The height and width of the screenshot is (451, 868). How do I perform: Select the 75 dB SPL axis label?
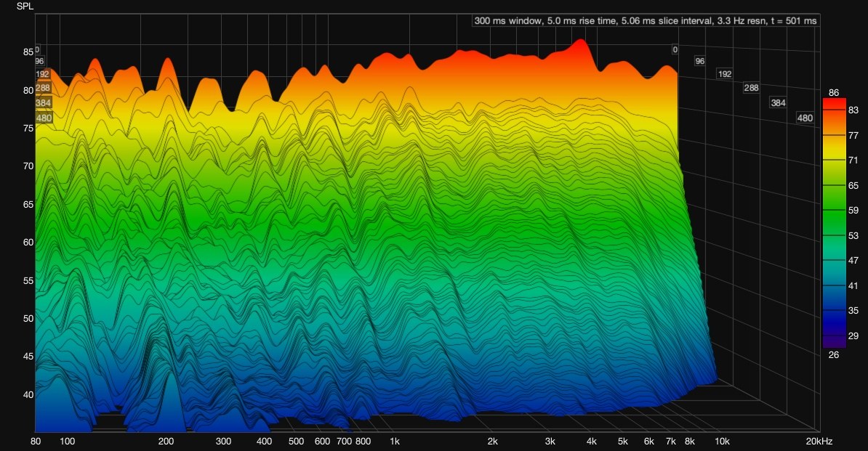click(x=28, y=129)
